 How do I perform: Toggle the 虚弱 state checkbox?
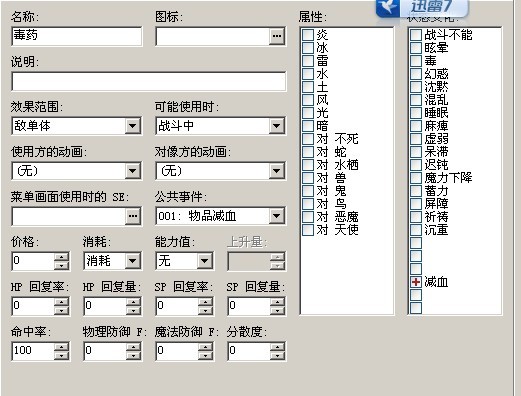coord(416,139)
